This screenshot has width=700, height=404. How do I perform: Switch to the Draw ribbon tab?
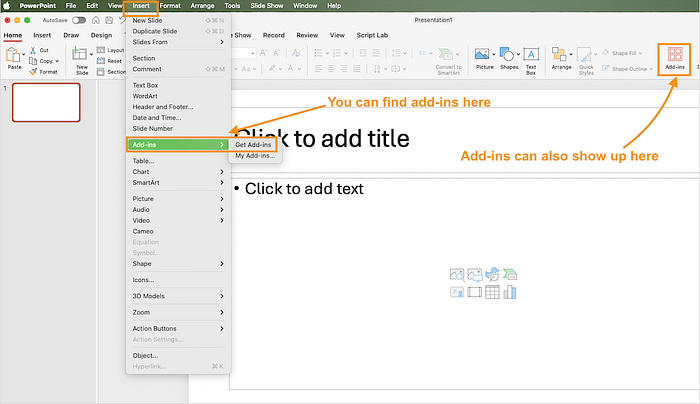coord(71,35)
